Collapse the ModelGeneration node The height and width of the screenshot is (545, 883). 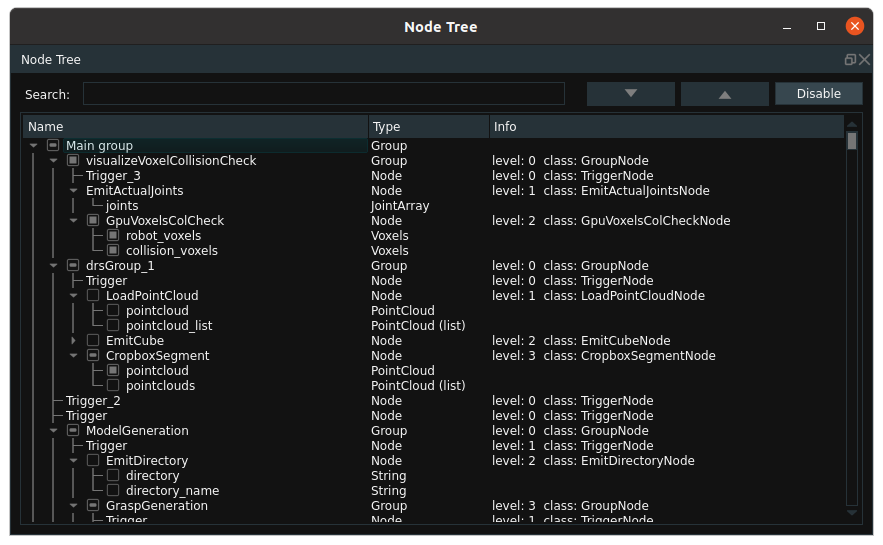(53, 430)
